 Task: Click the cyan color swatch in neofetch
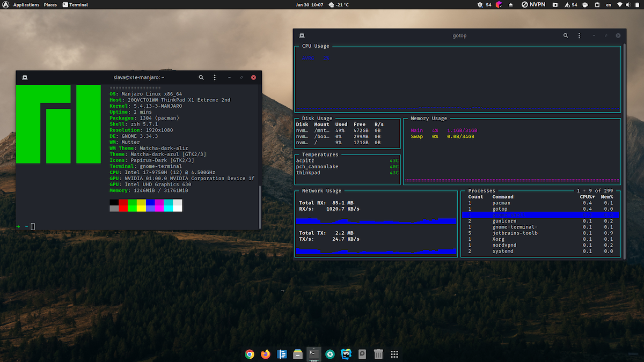point(168,205)
